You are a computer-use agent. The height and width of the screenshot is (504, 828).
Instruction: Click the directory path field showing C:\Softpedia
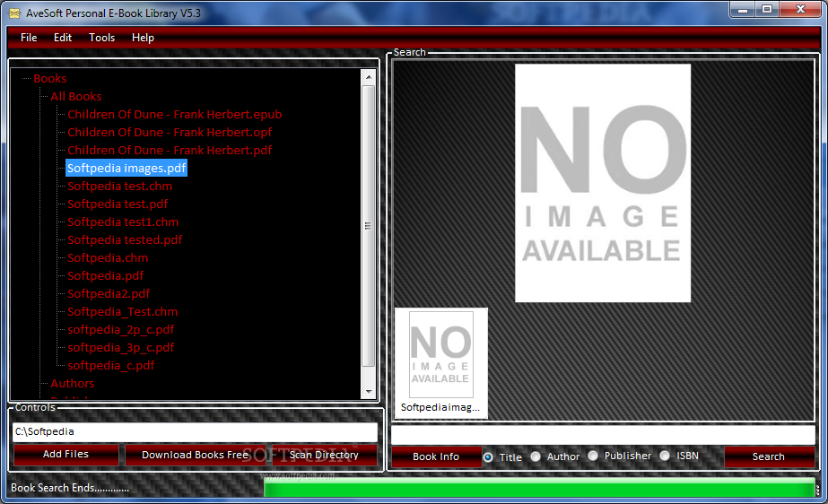[195, 431]
